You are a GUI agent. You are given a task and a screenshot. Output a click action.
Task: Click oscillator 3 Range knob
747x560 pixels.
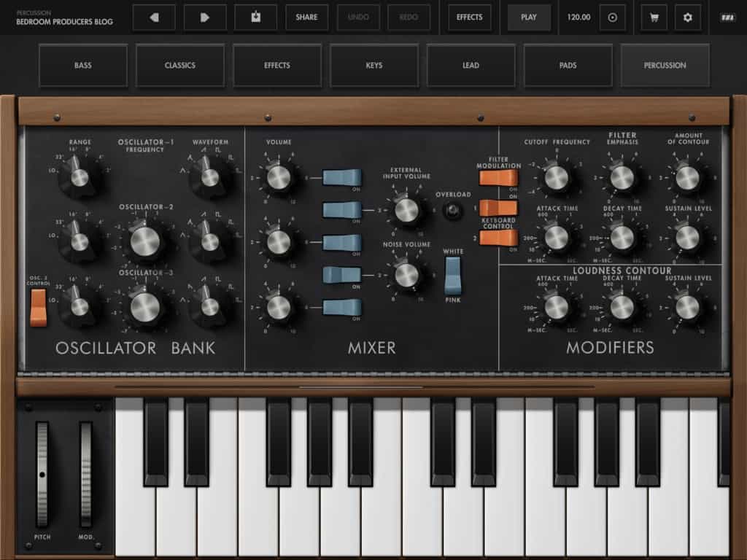[x=79, y=307]
